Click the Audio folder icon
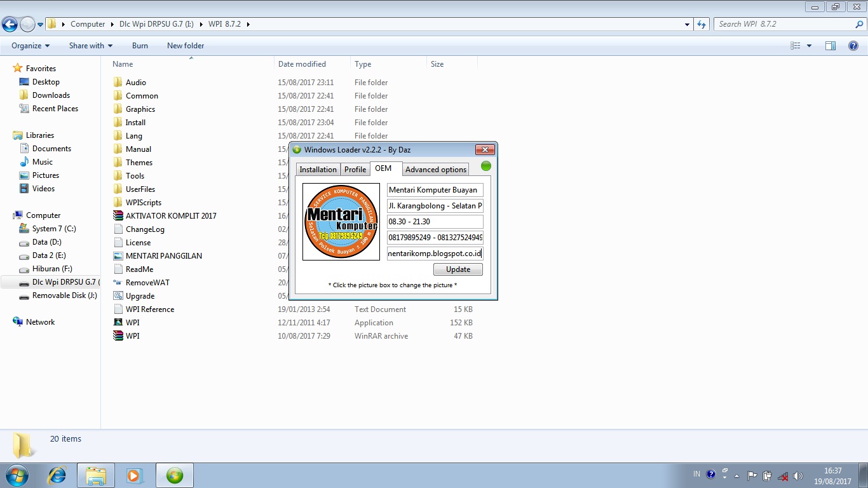This screenshot has height=488, width=868. coord(118,82)
